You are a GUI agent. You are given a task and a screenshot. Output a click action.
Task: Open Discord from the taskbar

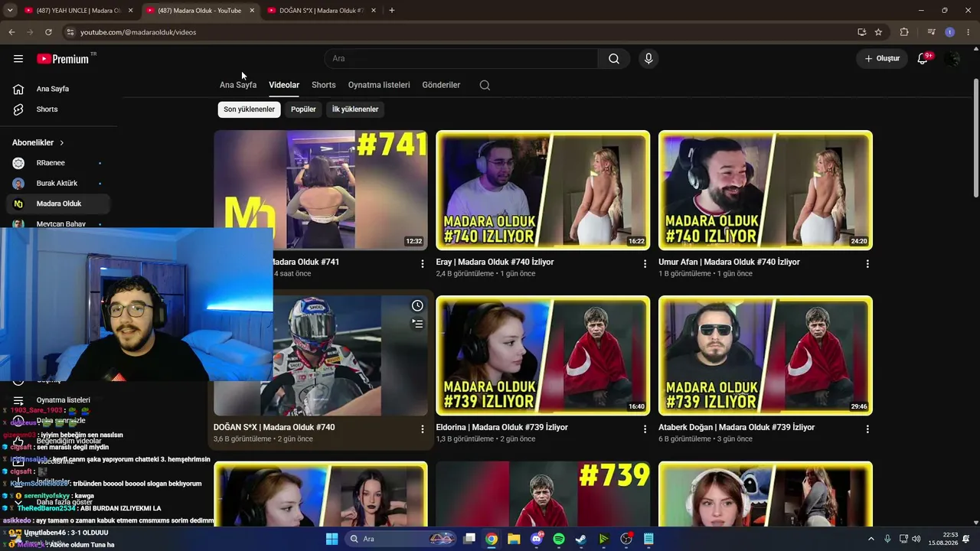(x=537, y=539)
